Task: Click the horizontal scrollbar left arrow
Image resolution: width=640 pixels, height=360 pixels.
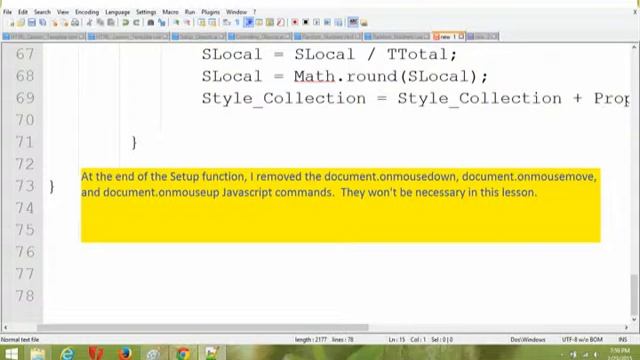Action: 5,327
